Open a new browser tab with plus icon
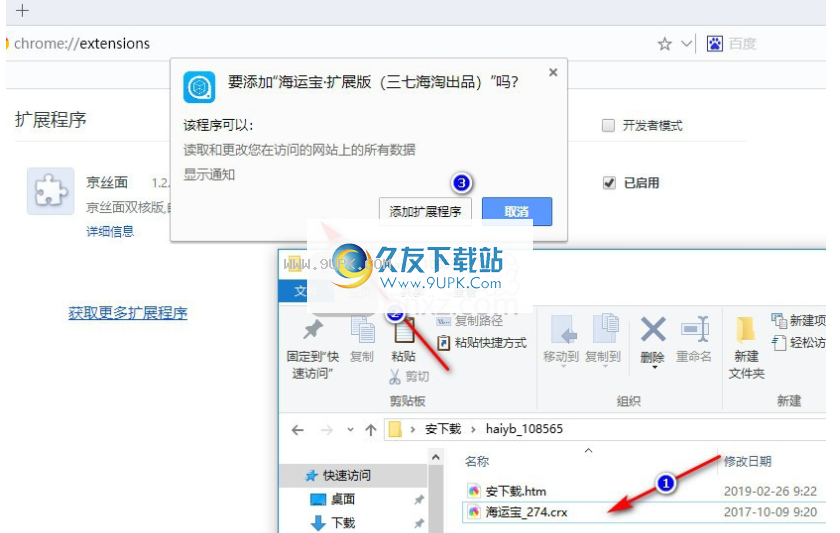Screen dimensions: 840x533 click(22, 10)
